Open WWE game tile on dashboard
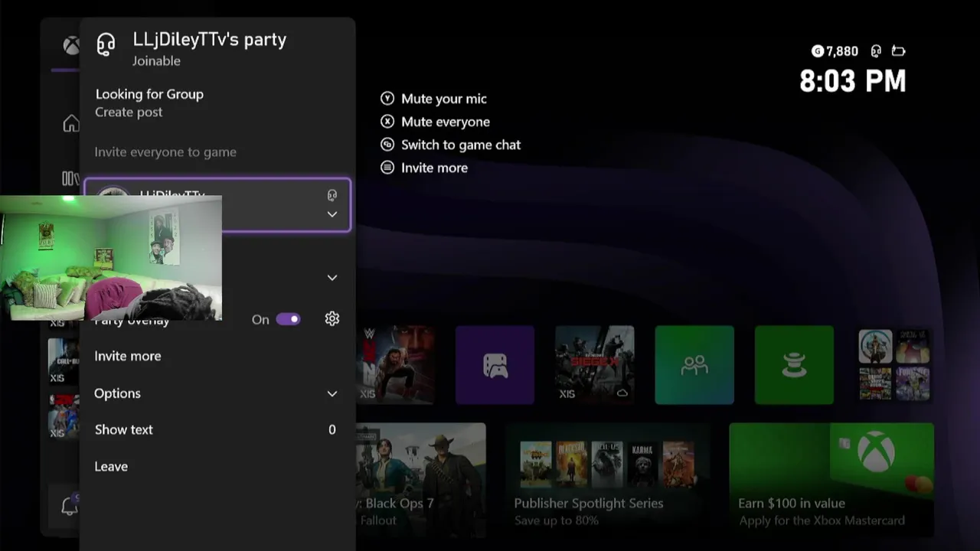The image size is (980, 551). 395,365
